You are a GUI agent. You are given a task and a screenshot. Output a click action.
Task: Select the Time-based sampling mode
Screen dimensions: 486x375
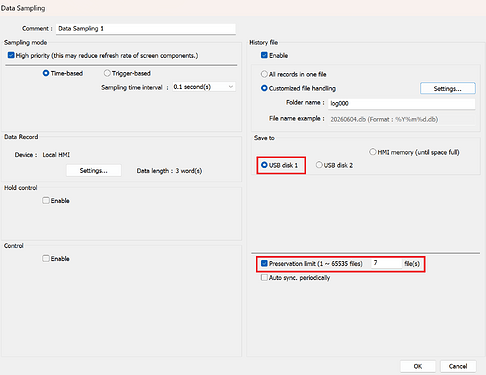(x=46, y=73)
